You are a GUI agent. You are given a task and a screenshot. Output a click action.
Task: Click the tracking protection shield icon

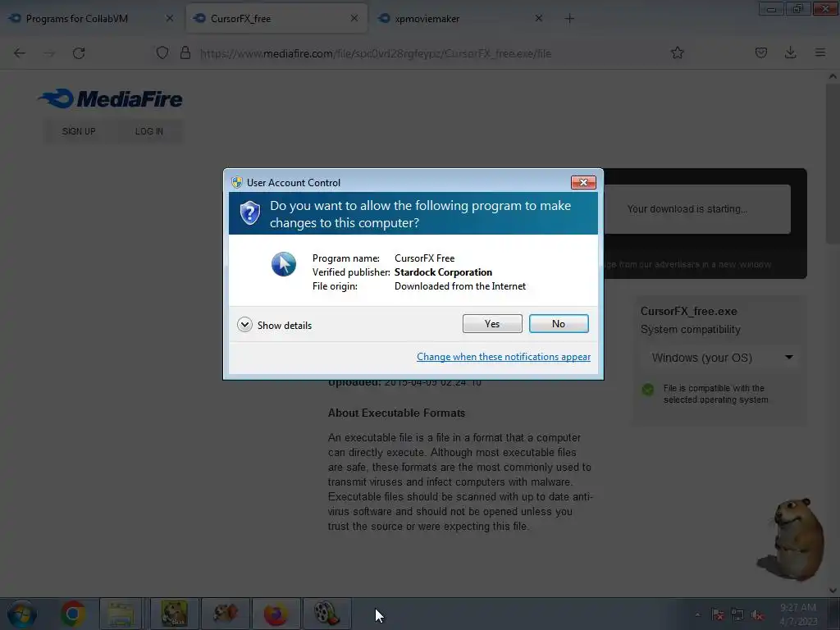coord(162,53)
